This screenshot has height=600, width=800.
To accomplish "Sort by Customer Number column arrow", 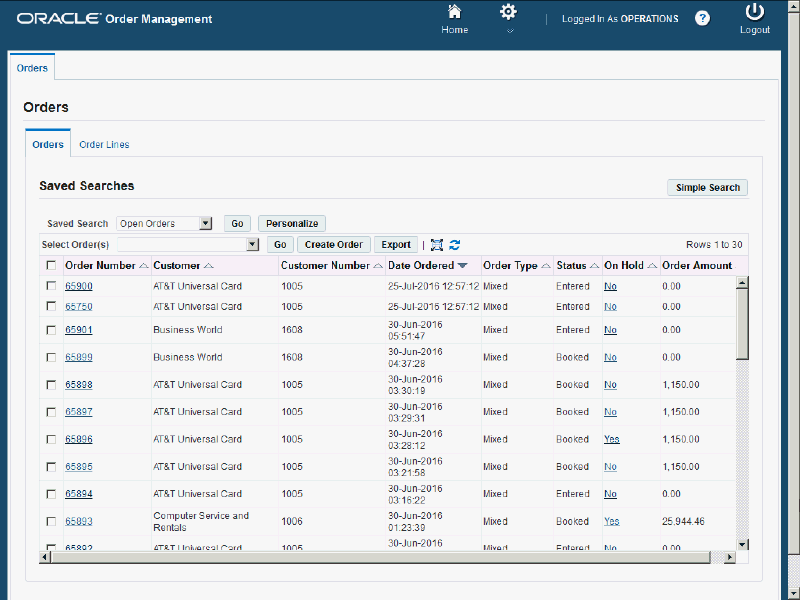I will coord(378,266).
